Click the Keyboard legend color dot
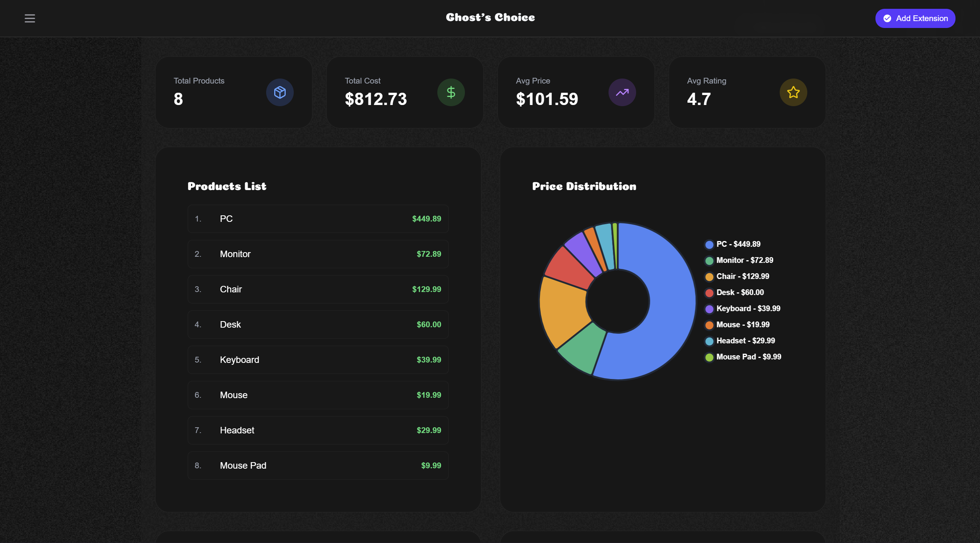Image resolution: width=980 pixels, height=543 pixels. click(x=709, y=309)
